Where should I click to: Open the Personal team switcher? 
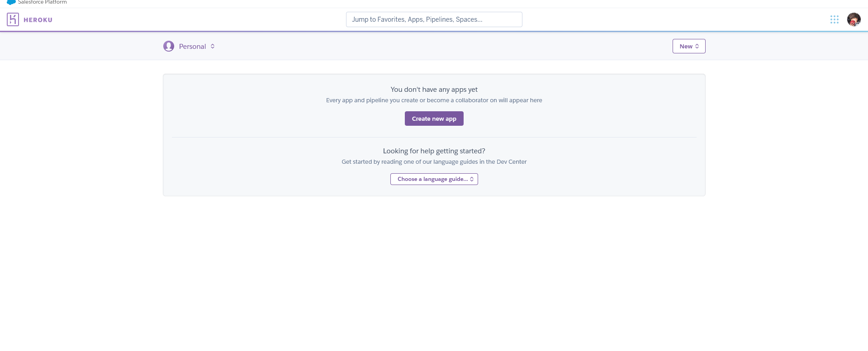click(x=189, y=46)
